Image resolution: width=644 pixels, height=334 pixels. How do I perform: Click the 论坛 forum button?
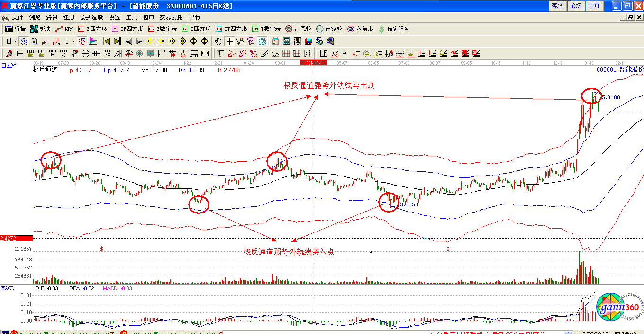pos(575,6)
